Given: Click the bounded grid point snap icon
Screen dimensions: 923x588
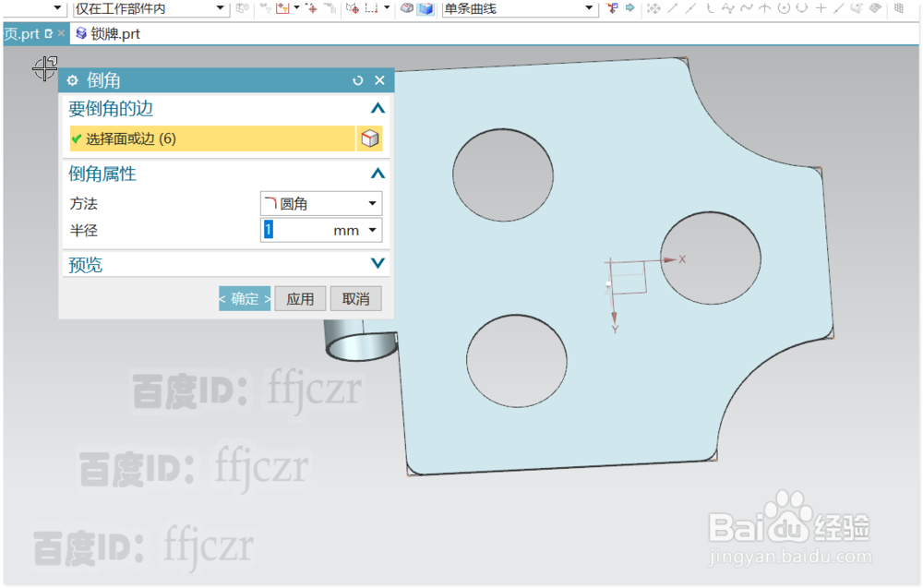Looking at the screenshot, I should point(875,7).
